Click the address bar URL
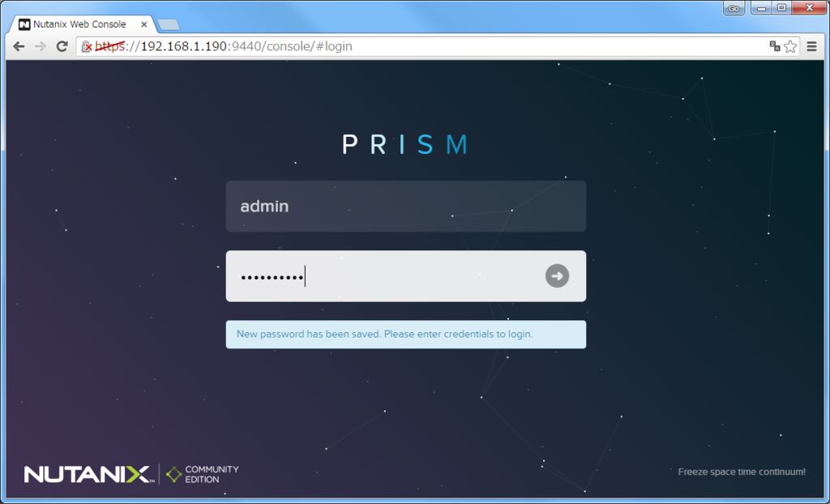The image size is (830, 504). coord(224,46)
